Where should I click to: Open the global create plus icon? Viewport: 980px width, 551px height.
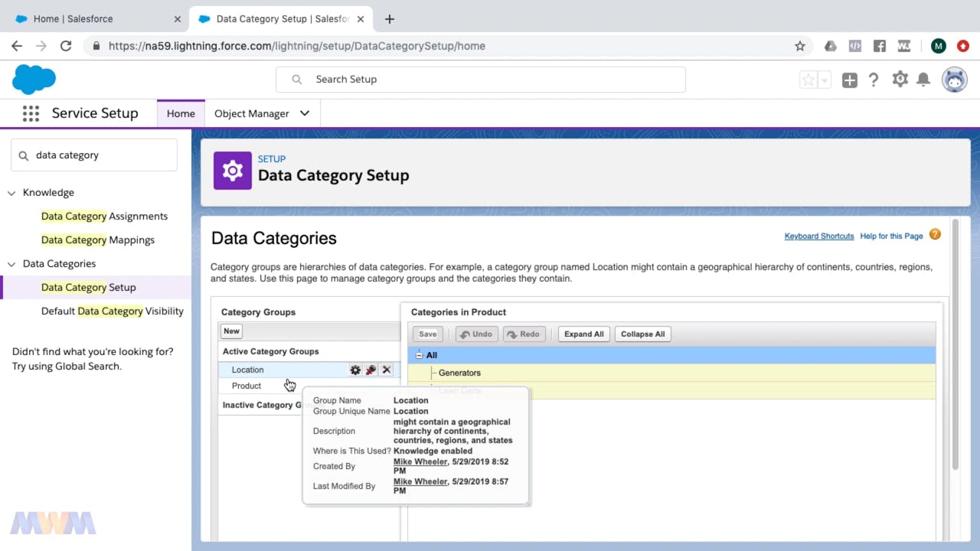coord(850,80)
